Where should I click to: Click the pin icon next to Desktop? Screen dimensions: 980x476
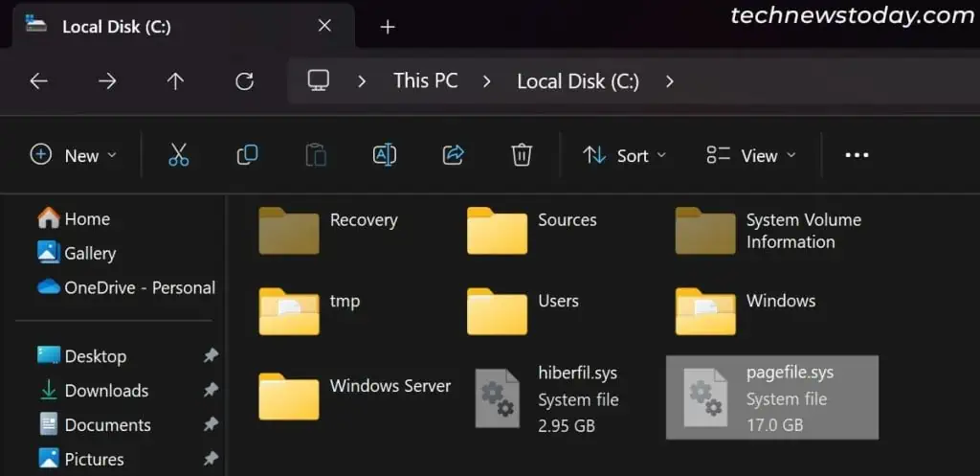click(x=211, y=356)
